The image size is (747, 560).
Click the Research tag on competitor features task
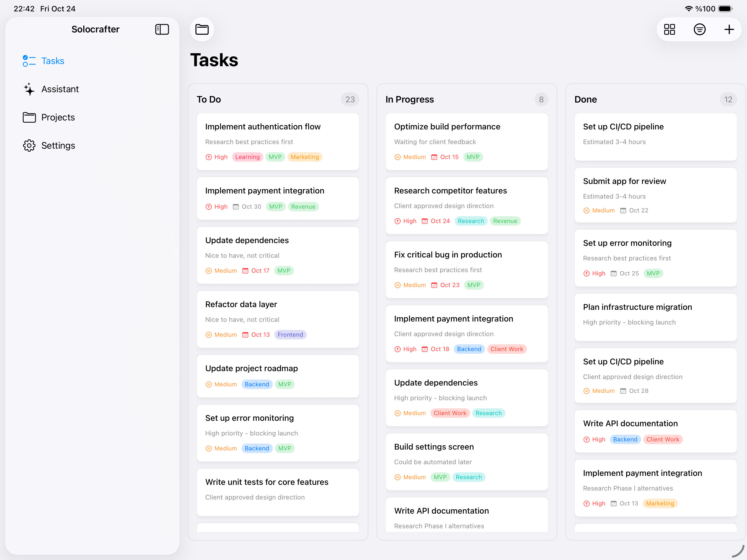(471, 221)
